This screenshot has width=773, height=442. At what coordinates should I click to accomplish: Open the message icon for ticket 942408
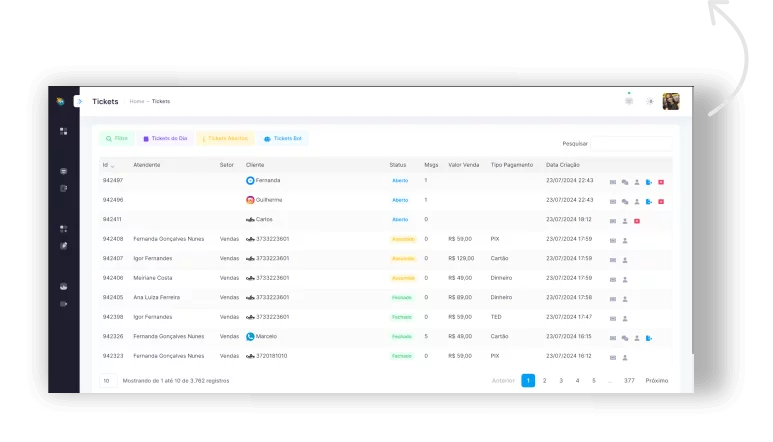[x=613, y=240]
